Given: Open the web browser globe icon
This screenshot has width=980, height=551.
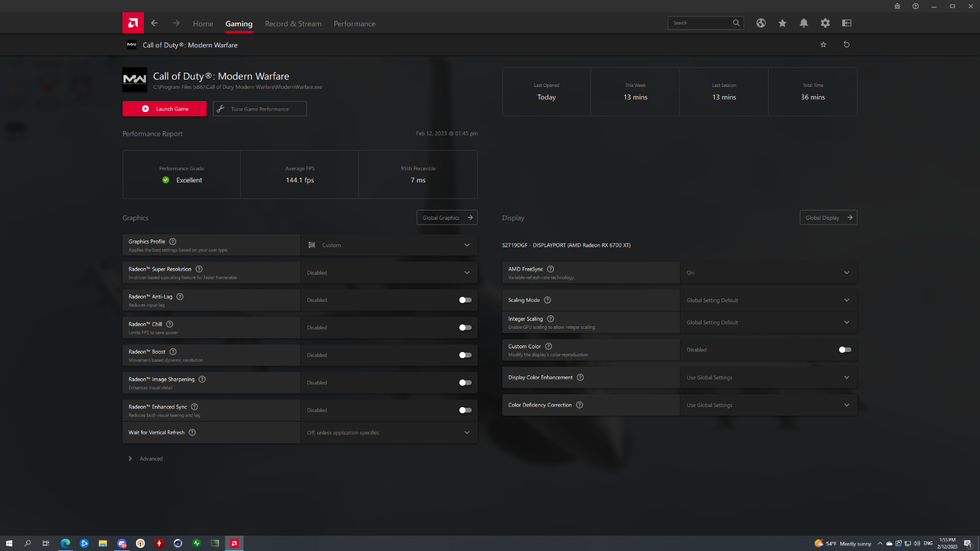Looking at the screenshot, I should (761, 23).
